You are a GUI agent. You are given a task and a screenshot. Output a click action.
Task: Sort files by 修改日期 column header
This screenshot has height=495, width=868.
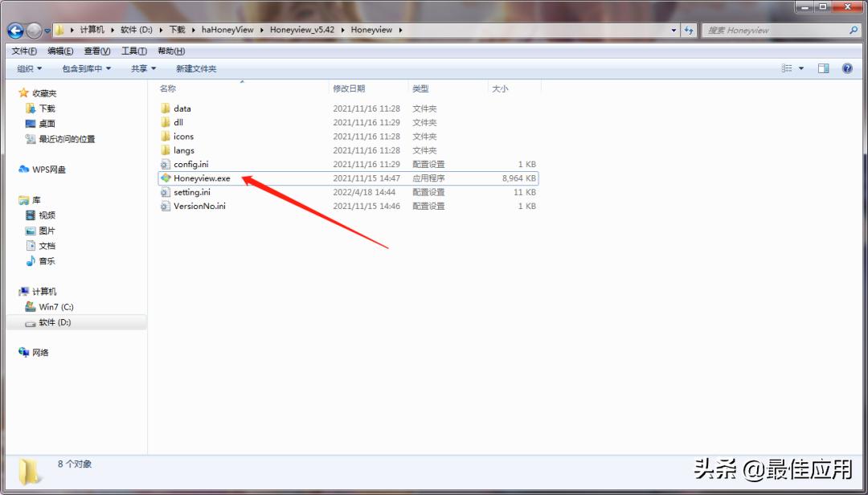(349, 88)
